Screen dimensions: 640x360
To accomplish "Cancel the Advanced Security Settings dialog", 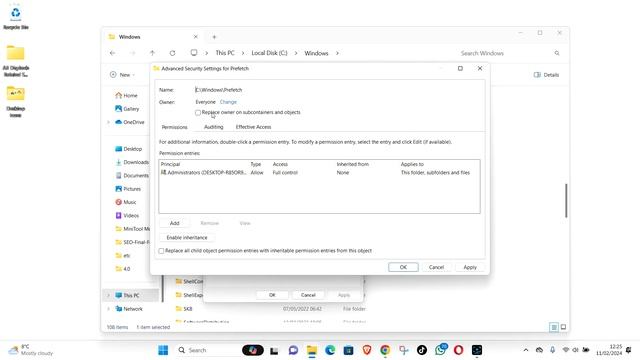I will coord(436,267).
